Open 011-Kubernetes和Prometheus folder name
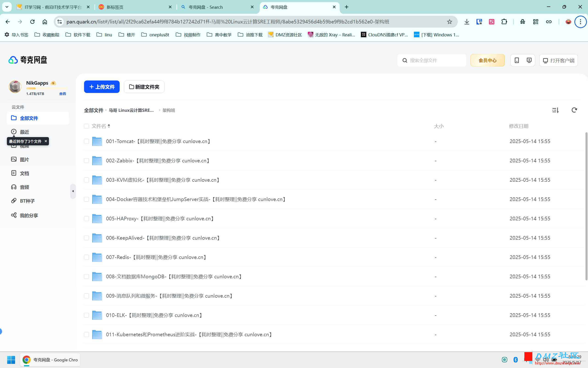Viewport: 588px width, 368px height. 189,334
